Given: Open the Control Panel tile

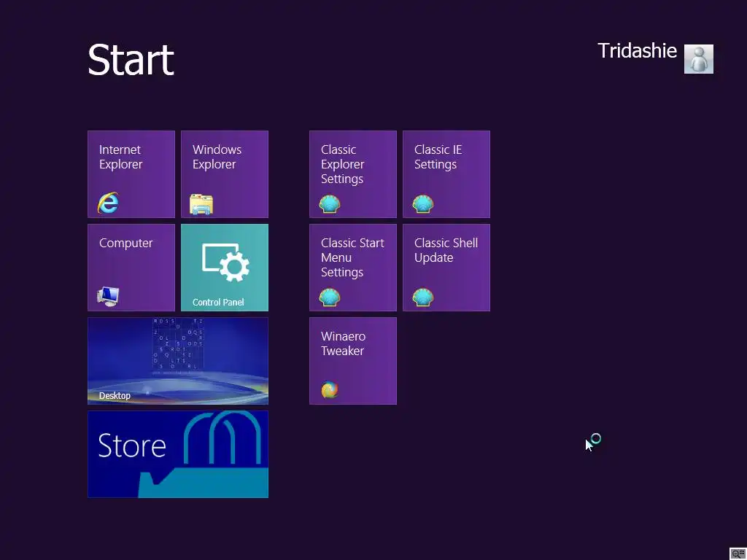Looking at the screenshot, I should (225, 268).
